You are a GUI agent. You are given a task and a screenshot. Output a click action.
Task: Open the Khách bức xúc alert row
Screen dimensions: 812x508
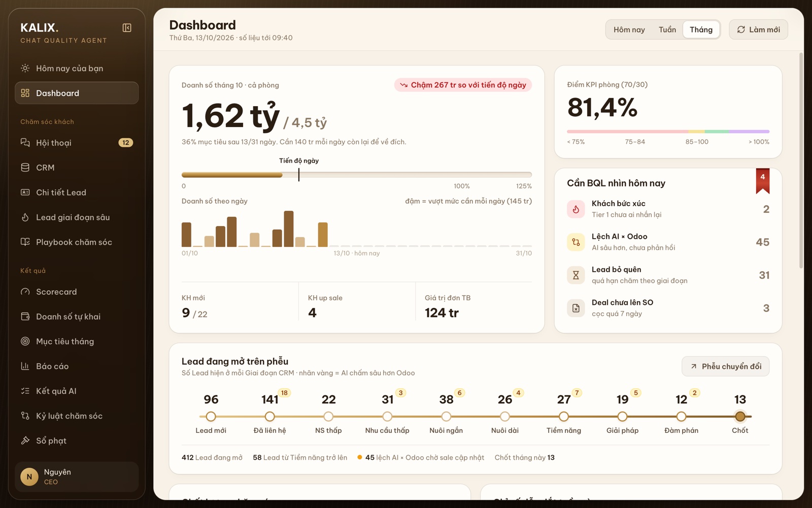(x=668, y=209)
